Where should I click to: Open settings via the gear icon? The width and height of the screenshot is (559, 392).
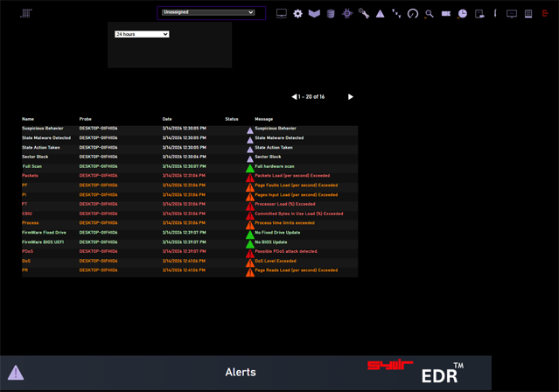(297, 13)
